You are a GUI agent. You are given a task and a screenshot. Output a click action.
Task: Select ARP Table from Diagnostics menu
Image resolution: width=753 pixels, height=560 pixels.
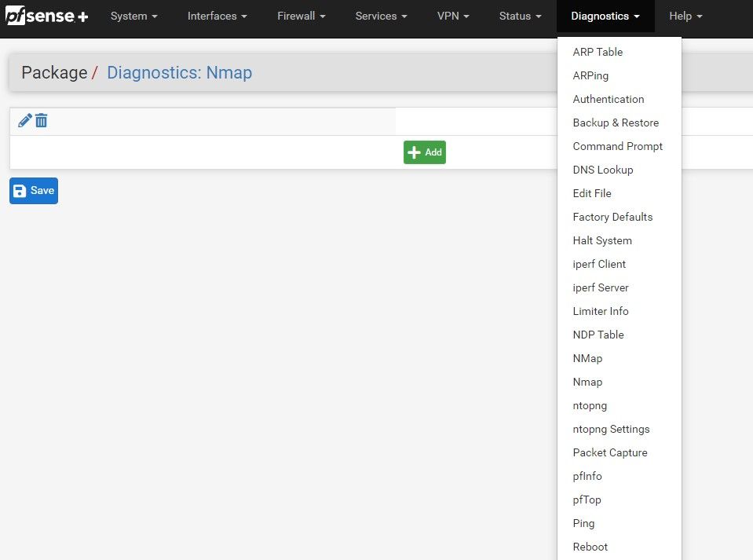tap(598, 52)
